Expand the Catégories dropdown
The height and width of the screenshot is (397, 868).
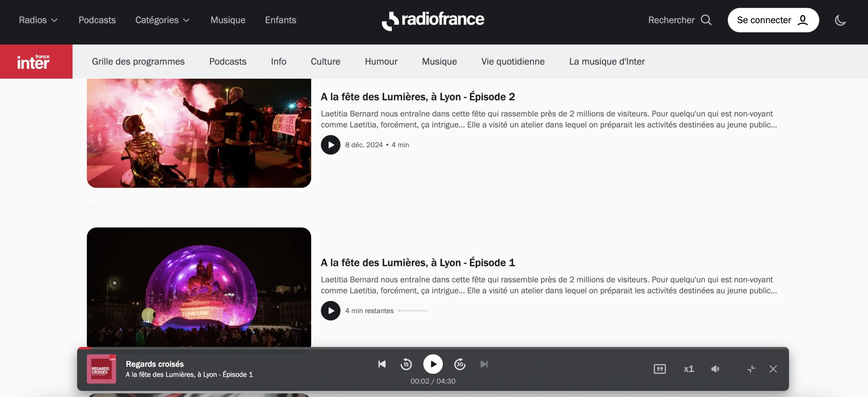(x=162, y=20)
